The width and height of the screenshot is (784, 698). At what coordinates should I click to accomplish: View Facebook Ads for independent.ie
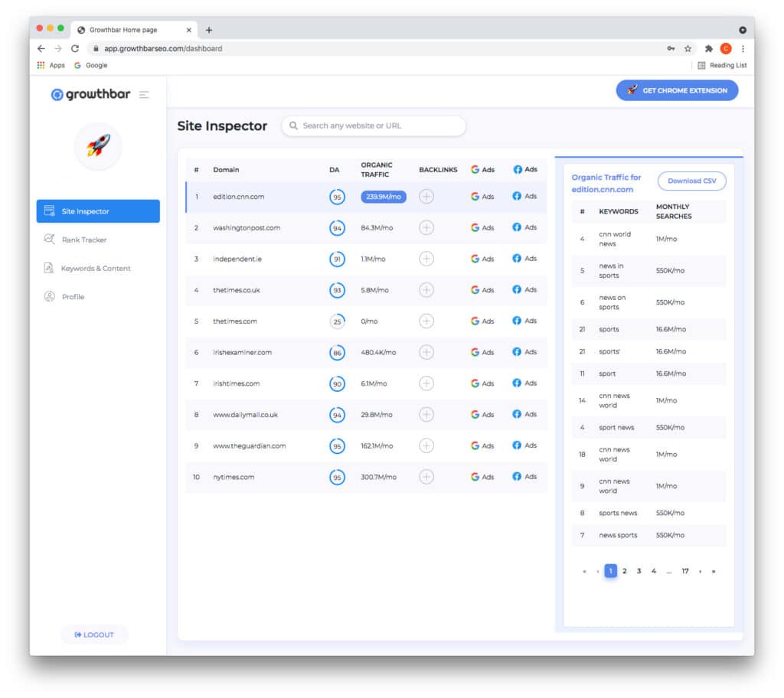[x=524, y=258]
